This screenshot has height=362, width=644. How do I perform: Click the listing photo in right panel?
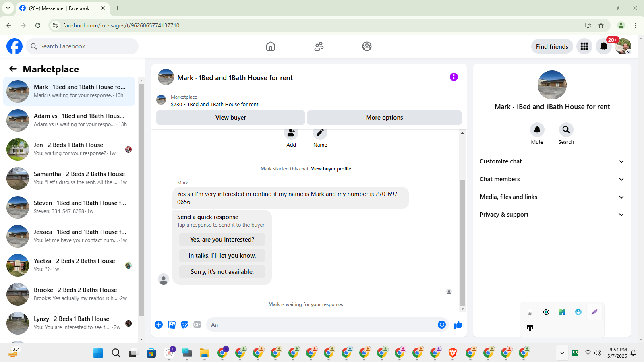(552, 85)
